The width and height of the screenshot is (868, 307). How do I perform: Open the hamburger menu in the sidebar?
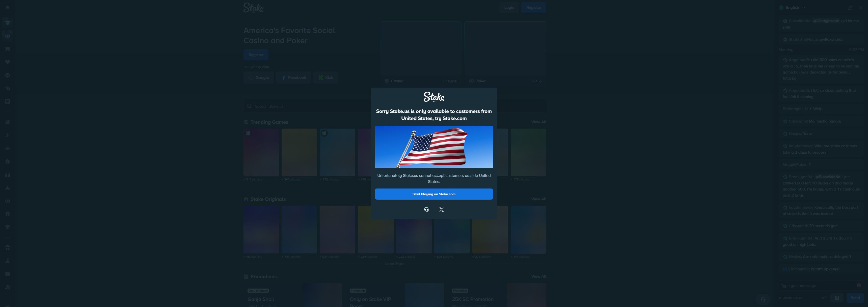(7, 7)
